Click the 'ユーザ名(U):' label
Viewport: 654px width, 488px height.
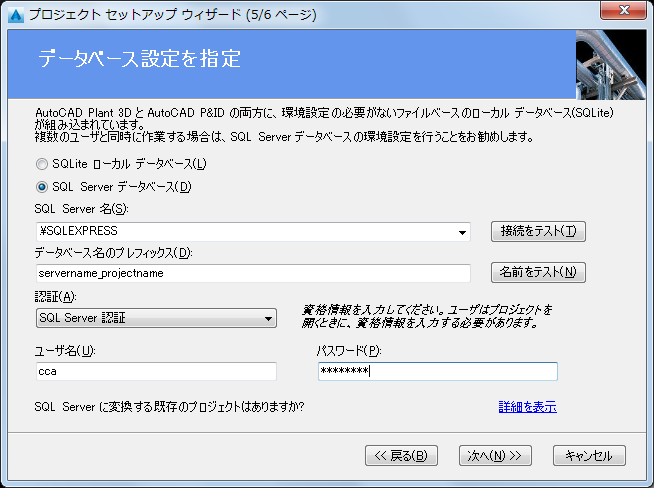65,351
